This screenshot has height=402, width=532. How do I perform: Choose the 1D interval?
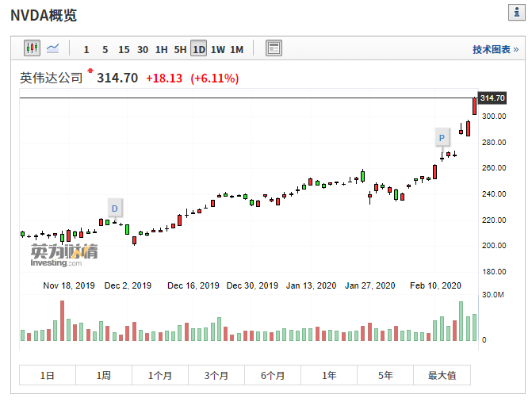(x=199, y=48)
